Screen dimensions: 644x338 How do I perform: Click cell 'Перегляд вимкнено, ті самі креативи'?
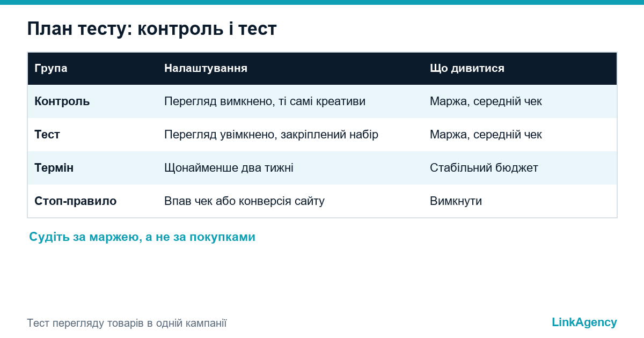pyautogui.click(x=265, y=101)
